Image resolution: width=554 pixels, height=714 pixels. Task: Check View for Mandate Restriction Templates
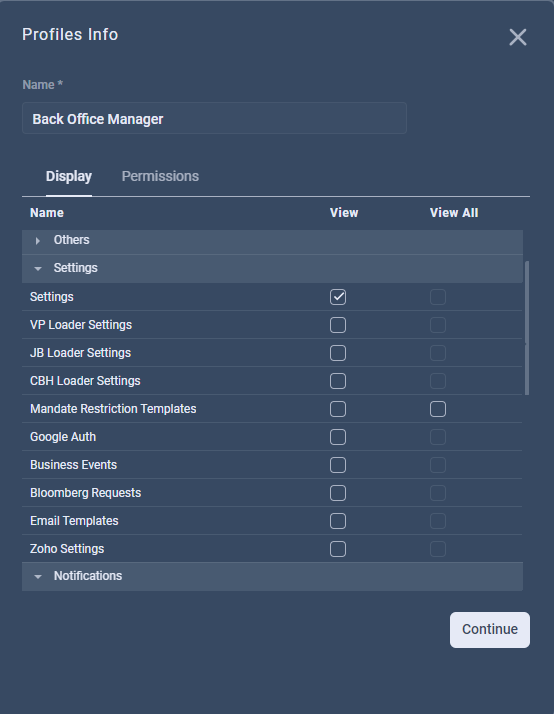tap(338, 409)
